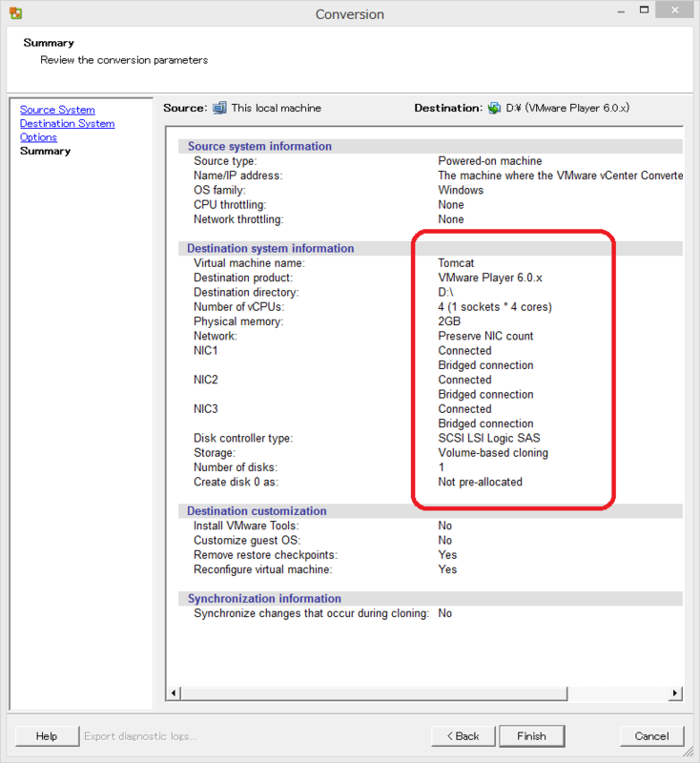Go back with the Back button
The image size is (700, 763).
click(x=463, y=736)
